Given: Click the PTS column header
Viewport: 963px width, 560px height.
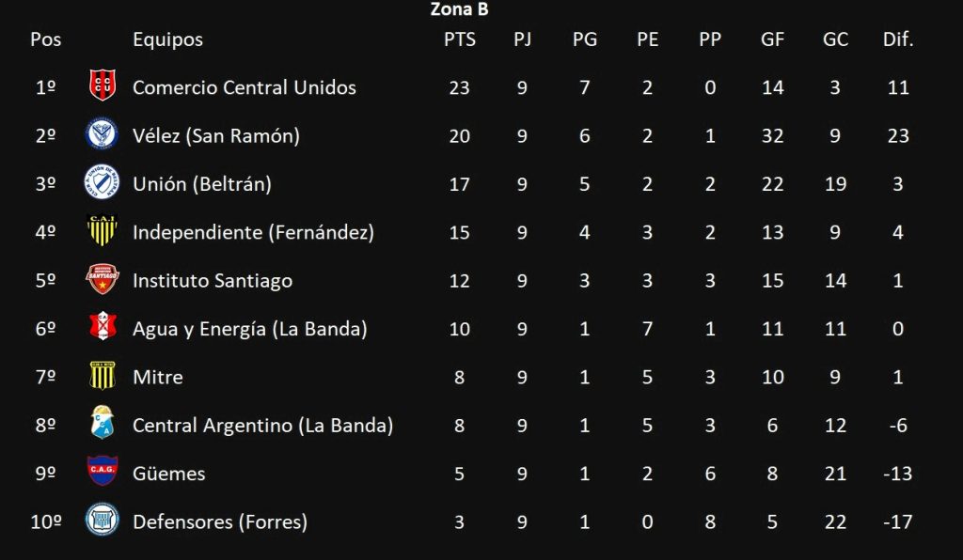Looking at the screenshot, I should tap(459, 39).
